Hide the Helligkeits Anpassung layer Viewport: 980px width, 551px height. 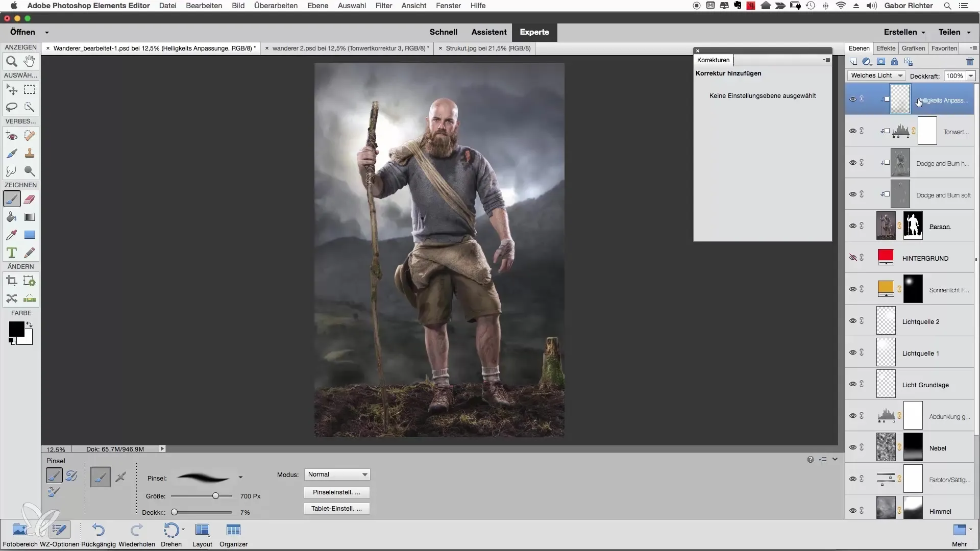tap(853, 99)
